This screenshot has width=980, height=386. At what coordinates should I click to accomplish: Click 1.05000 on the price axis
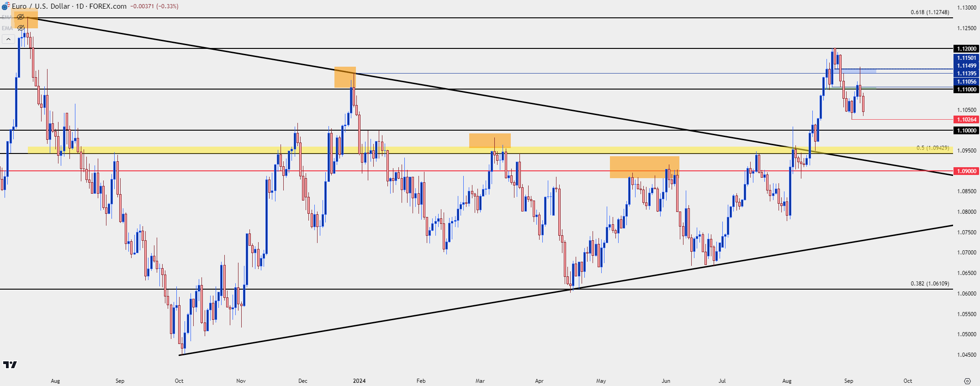click(x=966, y=334)
